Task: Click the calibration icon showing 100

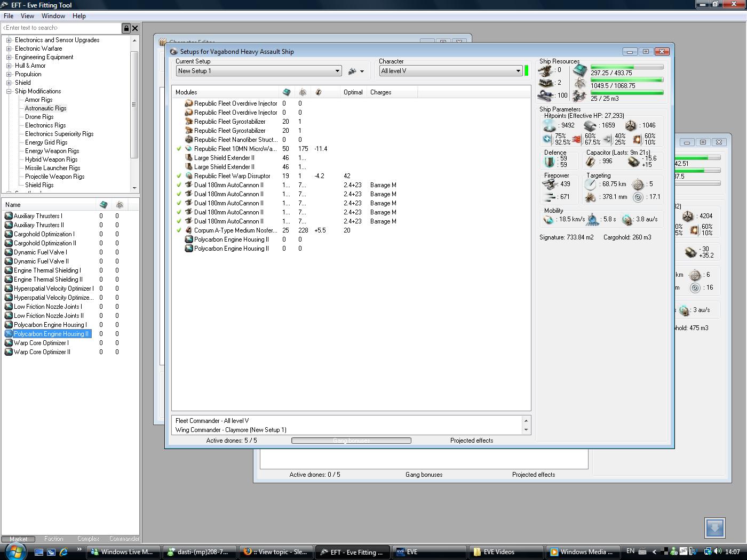Action: (545, 95)
